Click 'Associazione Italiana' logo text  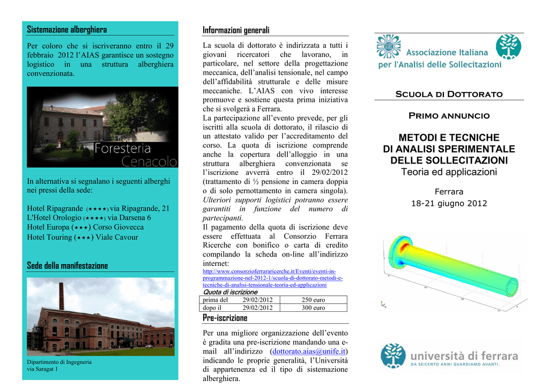tap(447, 53)
